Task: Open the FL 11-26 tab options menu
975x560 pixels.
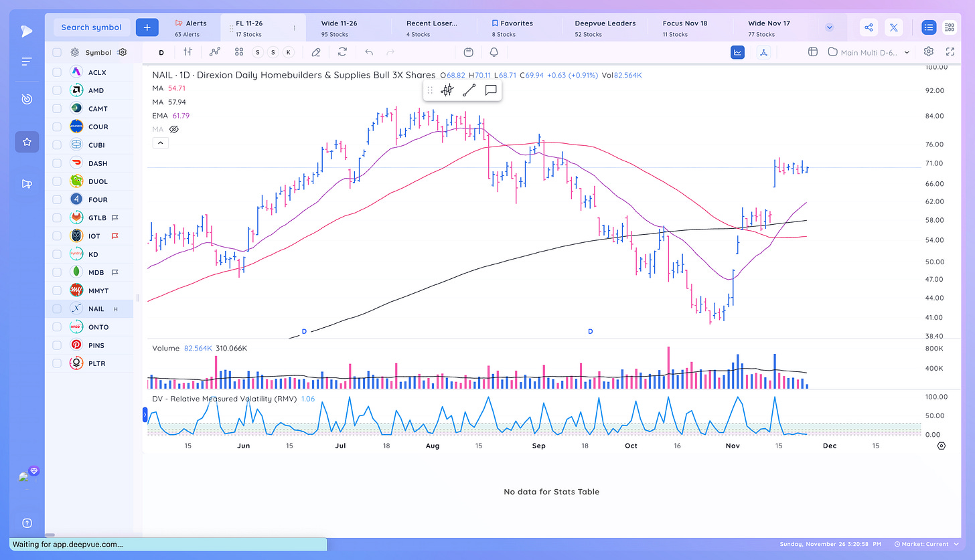Action: [x=294, y=28]
